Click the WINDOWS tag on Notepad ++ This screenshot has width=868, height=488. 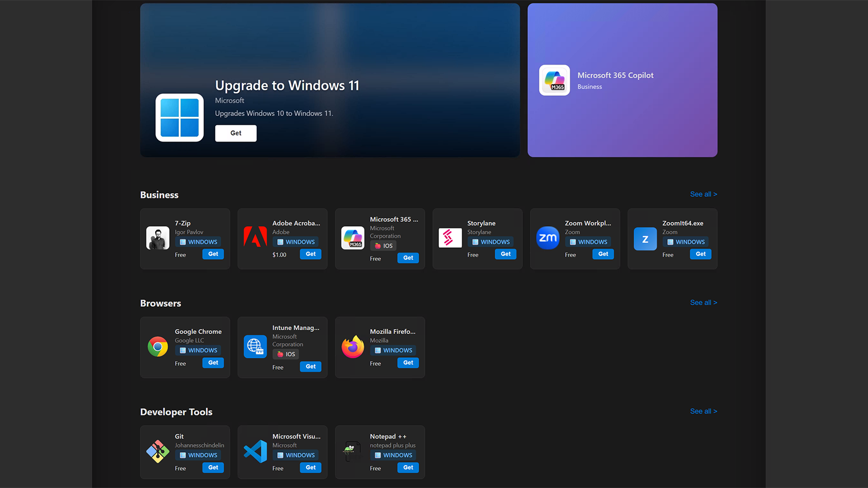click(393, 455)
